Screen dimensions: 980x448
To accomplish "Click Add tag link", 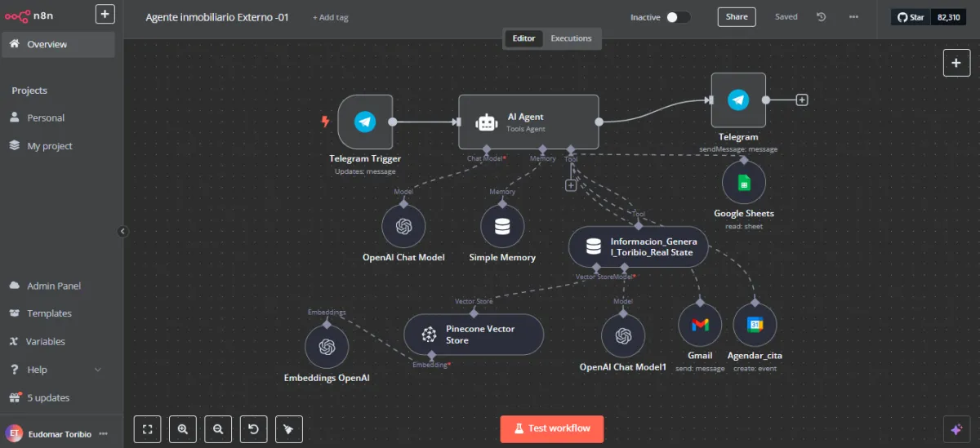I will pos(331,17).
